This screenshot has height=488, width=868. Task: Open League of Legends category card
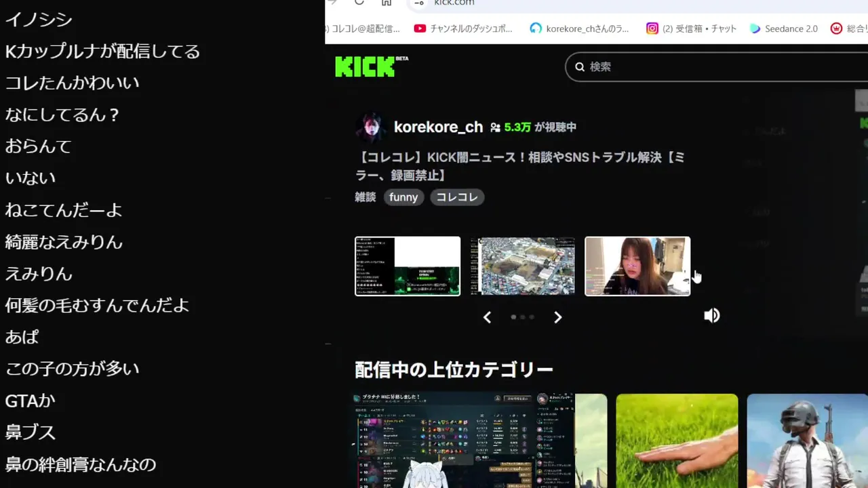point(463,441)
